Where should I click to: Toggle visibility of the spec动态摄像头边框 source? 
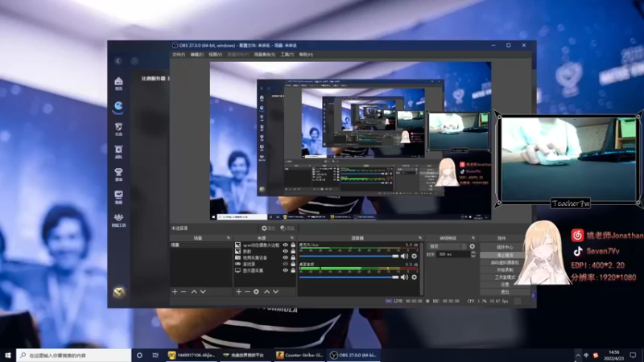click(x=286, y=245)
